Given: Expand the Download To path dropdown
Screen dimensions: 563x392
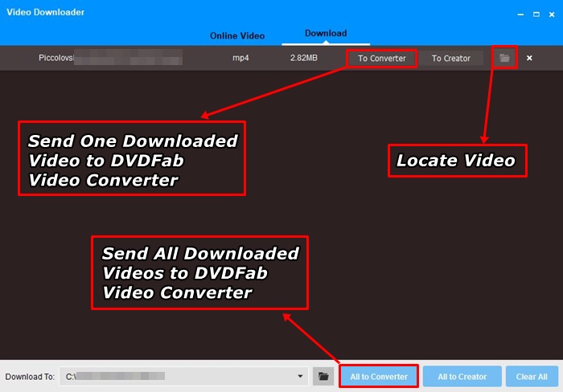Looking at the screenshot, I should coord(301,376).
